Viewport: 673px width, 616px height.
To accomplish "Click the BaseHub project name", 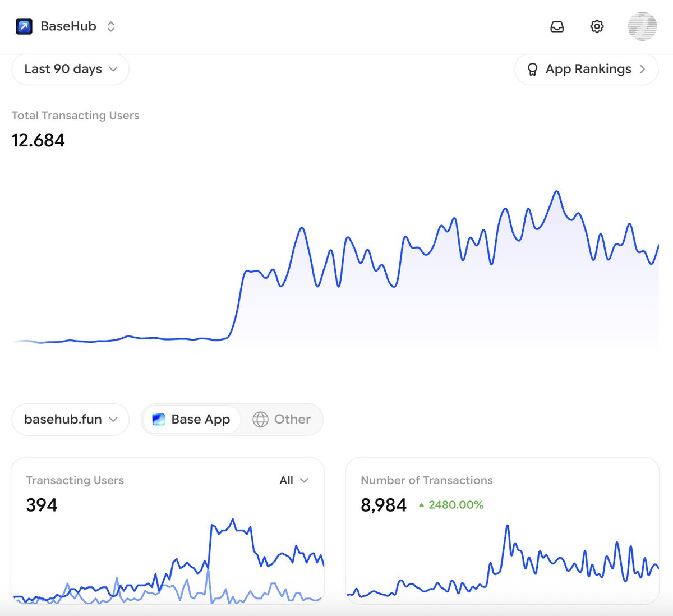I will [68, 26].
